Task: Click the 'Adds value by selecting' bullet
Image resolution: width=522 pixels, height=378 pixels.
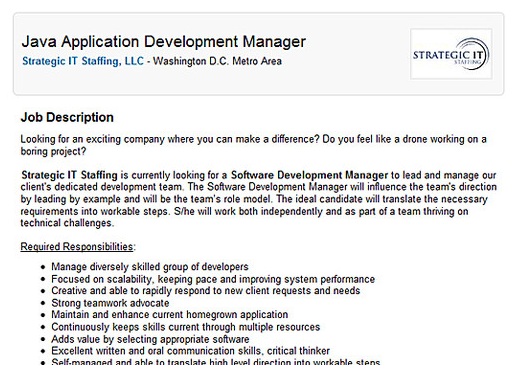Action: point(150,339)
